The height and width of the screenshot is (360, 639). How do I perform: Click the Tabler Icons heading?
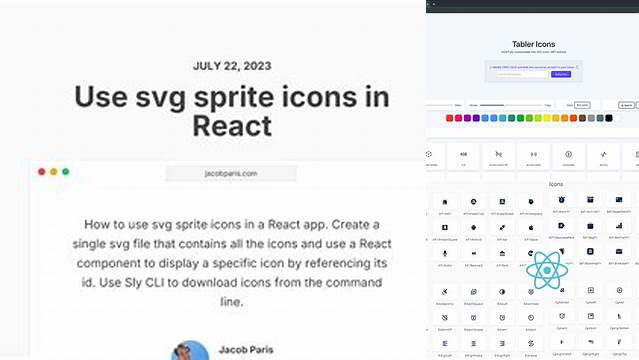533,44
